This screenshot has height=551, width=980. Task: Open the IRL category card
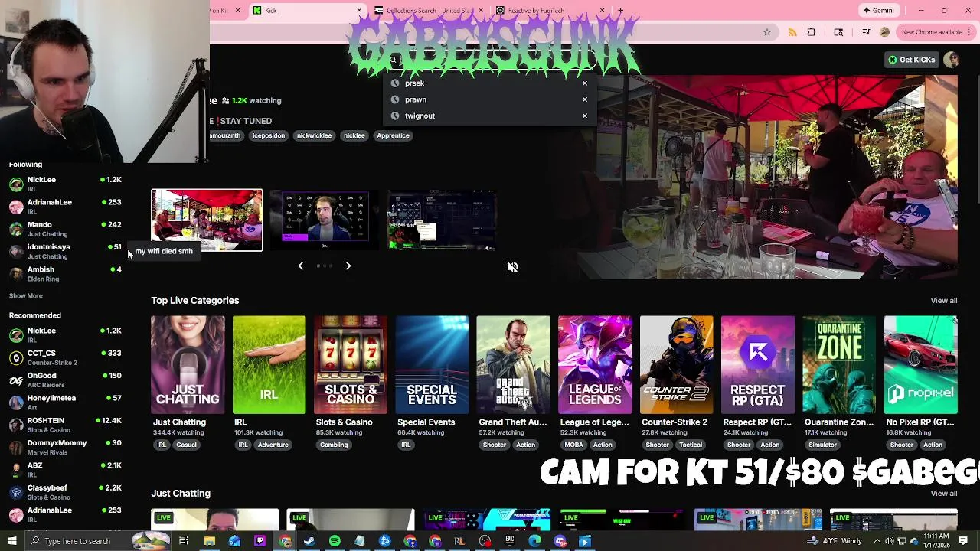pos(269,364)
